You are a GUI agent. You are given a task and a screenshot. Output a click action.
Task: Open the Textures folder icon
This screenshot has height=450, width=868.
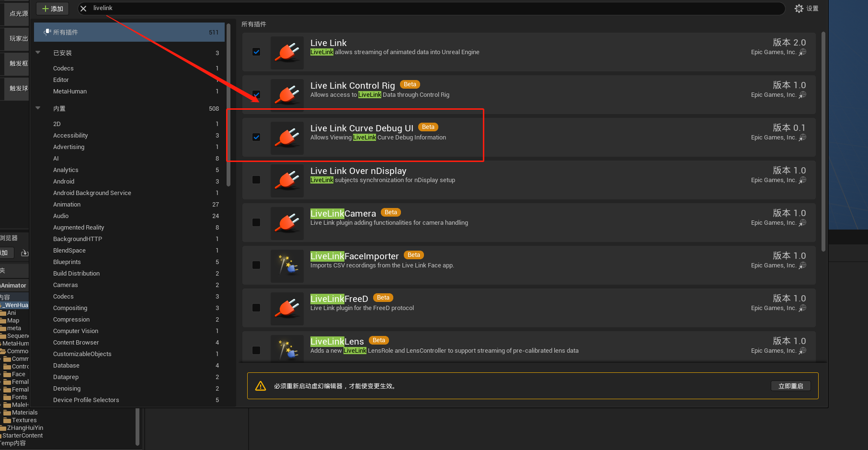tap(7, 420)
